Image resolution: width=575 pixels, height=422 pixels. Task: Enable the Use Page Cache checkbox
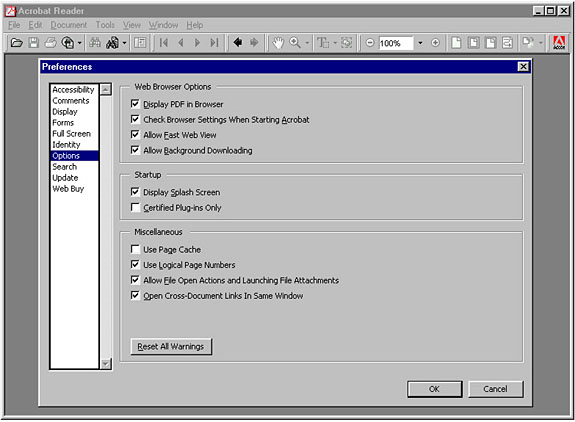[135, 249]
